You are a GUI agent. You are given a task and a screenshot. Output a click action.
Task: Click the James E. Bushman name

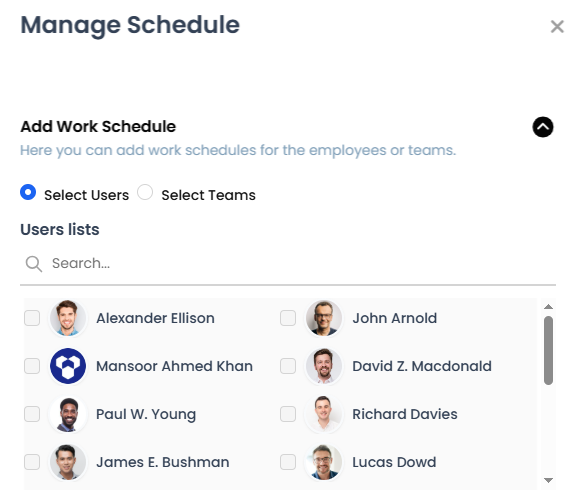163,462
